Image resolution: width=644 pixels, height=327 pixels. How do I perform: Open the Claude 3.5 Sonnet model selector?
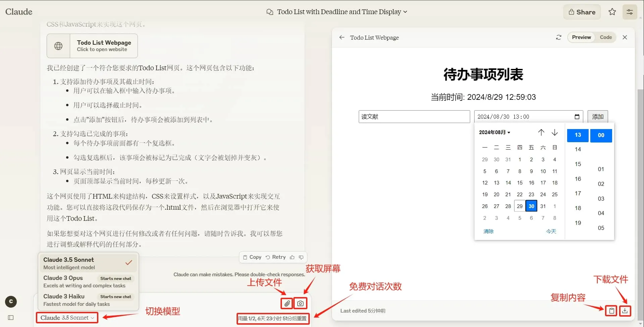pyautogui.click(x=67, y=318)
